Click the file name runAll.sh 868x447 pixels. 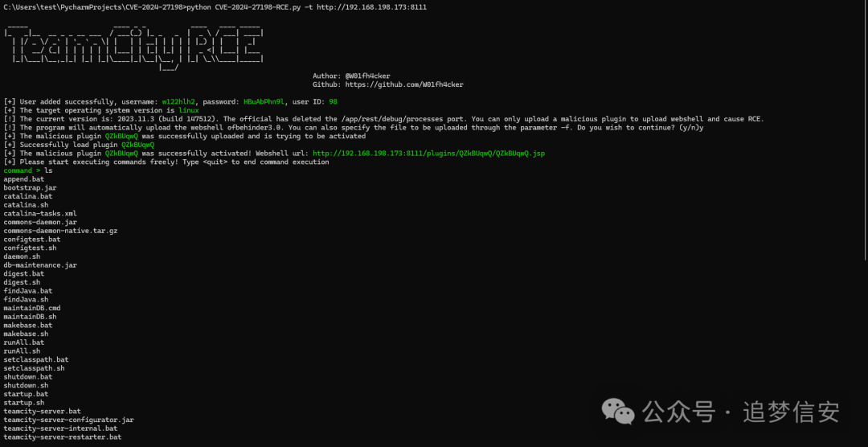22,351
